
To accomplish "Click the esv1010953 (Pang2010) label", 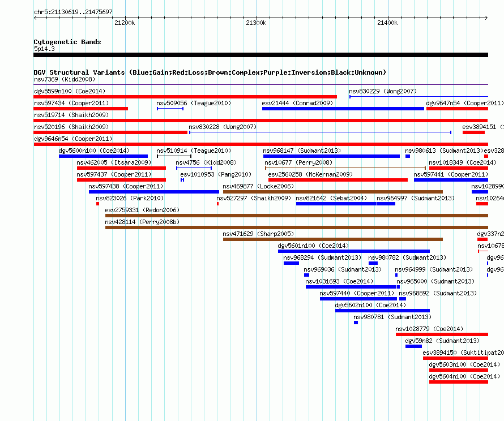I will (216, 174).
